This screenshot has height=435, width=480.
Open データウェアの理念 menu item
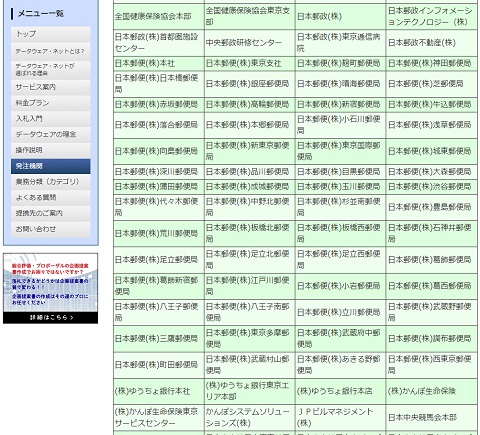[50, 134]
